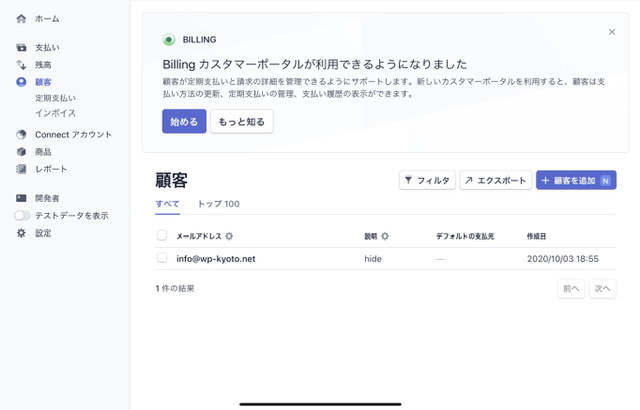Click the Home icon in the sidebar

(x=22, y=19)
